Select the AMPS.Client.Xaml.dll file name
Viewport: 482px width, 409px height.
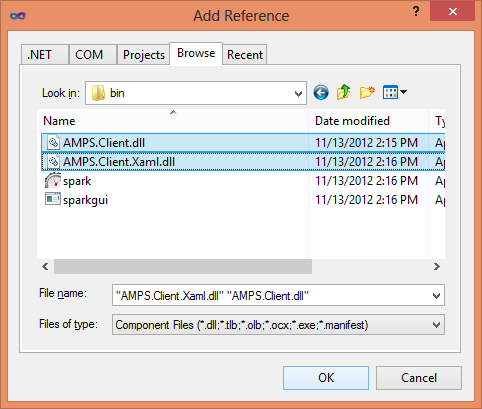[119, 162]
